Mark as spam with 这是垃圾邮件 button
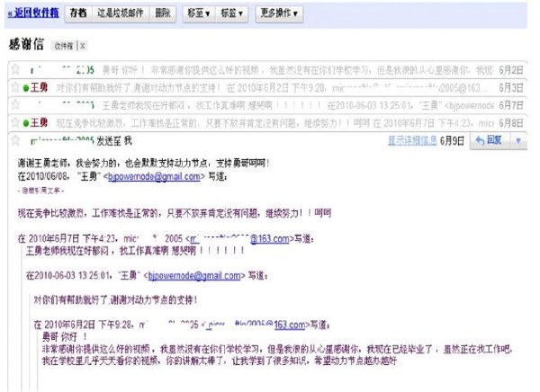 (121, 13)
